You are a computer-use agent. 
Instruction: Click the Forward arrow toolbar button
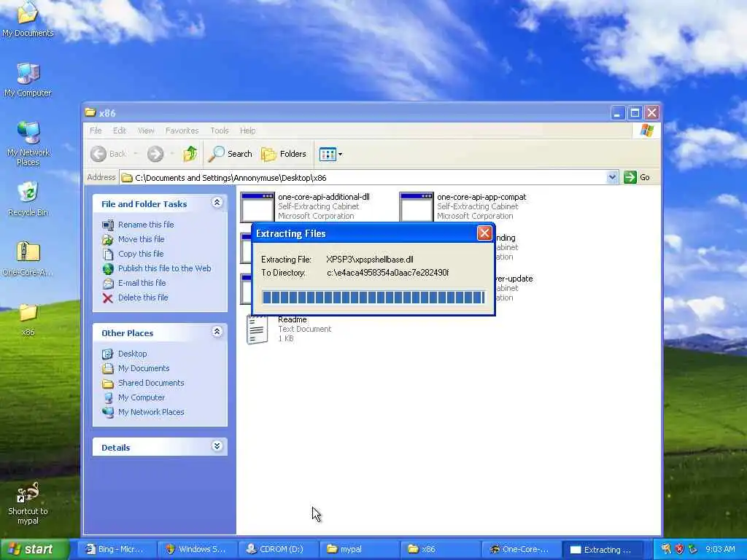pos(155,154)
